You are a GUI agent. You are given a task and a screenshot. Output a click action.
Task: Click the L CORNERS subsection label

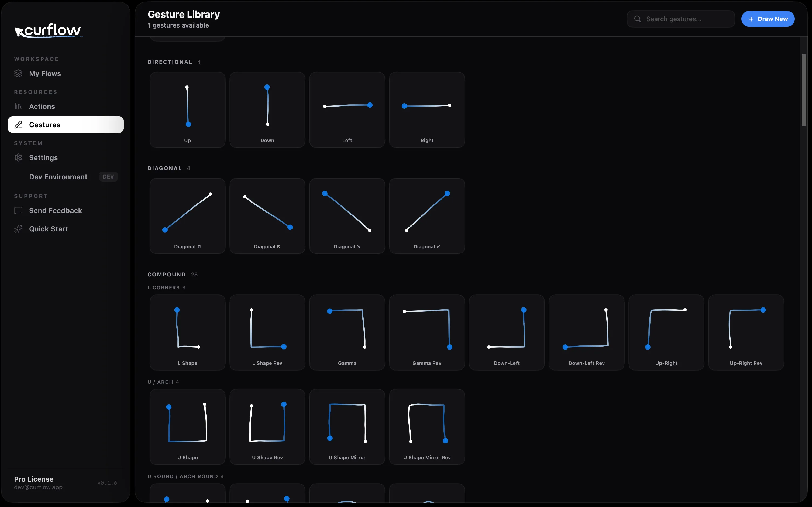(x=164, y=288)
